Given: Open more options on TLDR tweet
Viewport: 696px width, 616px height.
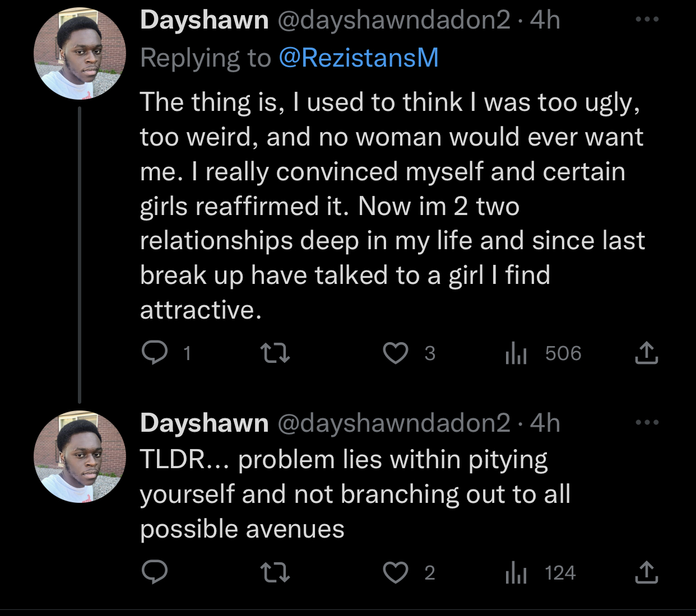Looking at the screenshot, I should tap(647, 423).
